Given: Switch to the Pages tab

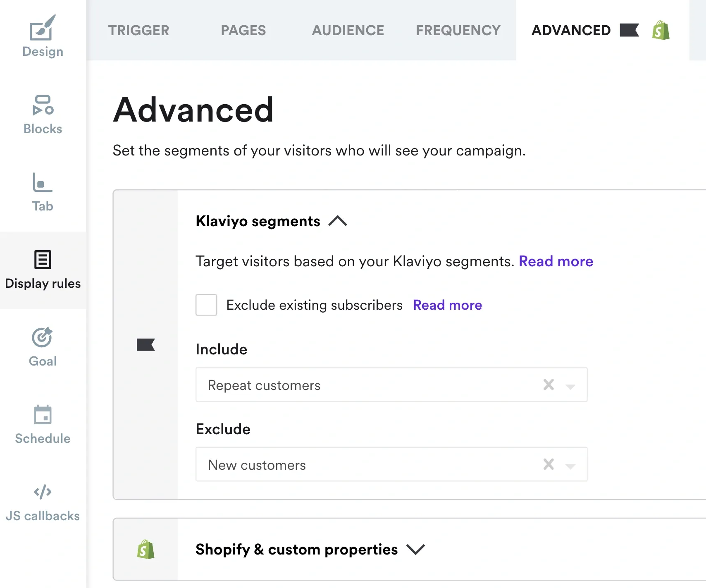Looking at the screenshot, I should (243, 30).
